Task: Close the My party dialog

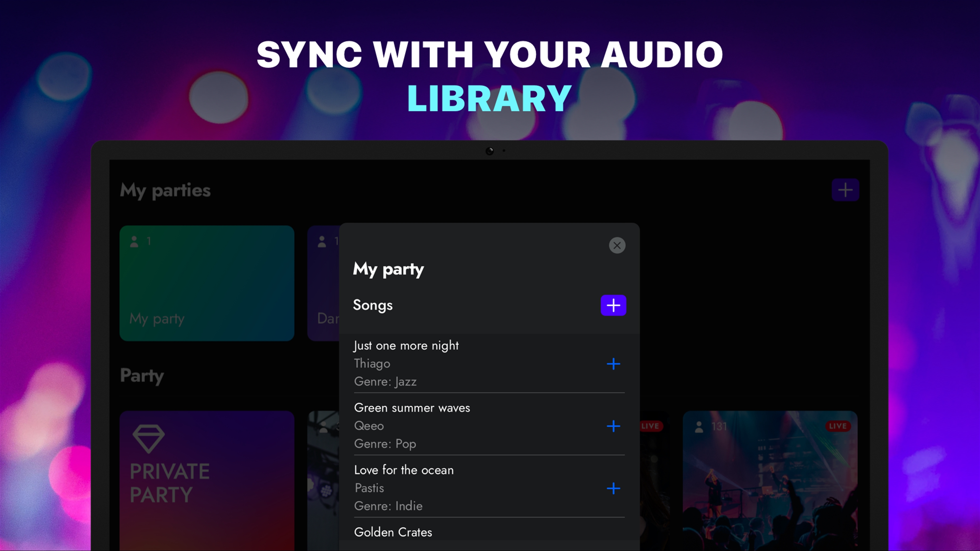Action: coord(617,245)
